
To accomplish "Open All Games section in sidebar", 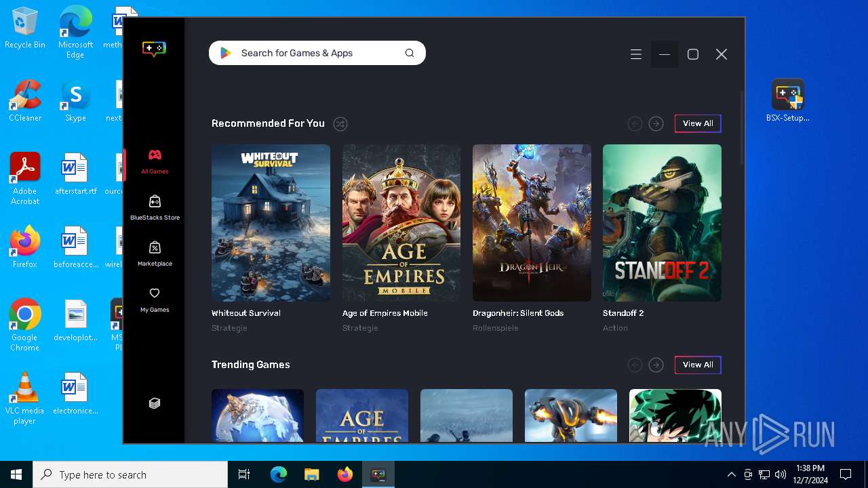I will 155,161.
